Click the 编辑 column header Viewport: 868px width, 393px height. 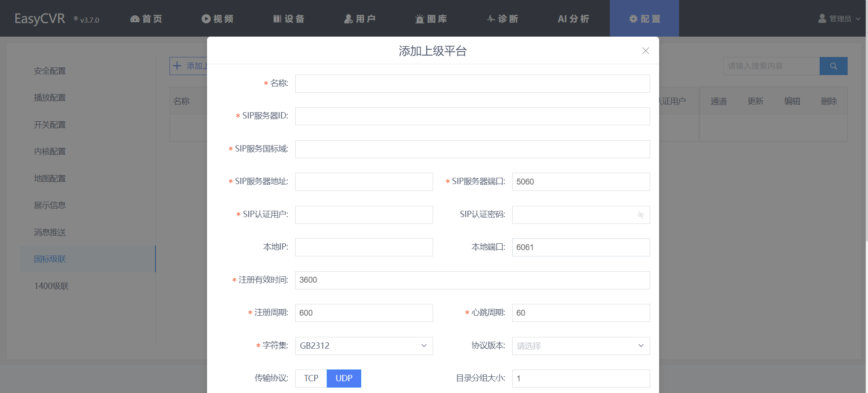point(792,101)
